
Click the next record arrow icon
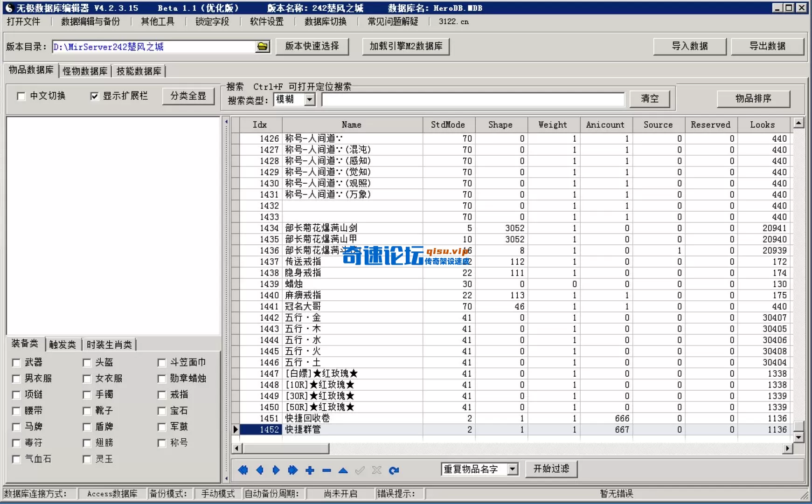276,470
